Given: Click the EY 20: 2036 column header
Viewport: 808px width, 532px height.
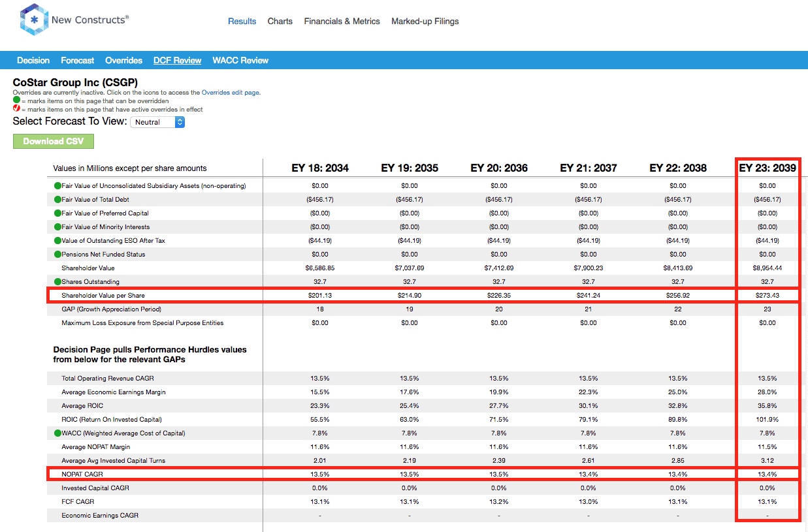Looking at the screenshot, I should pos(499,168).
